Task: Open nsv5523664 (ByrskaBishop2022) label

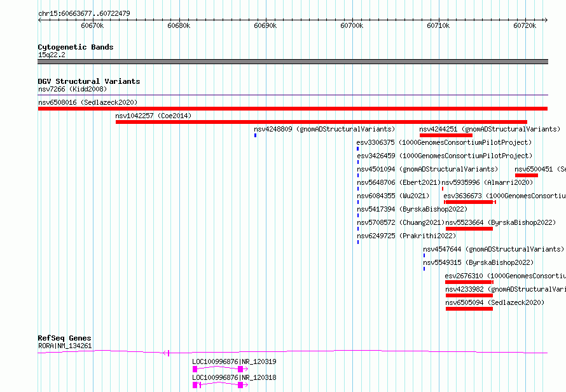Action: point(500,222)
